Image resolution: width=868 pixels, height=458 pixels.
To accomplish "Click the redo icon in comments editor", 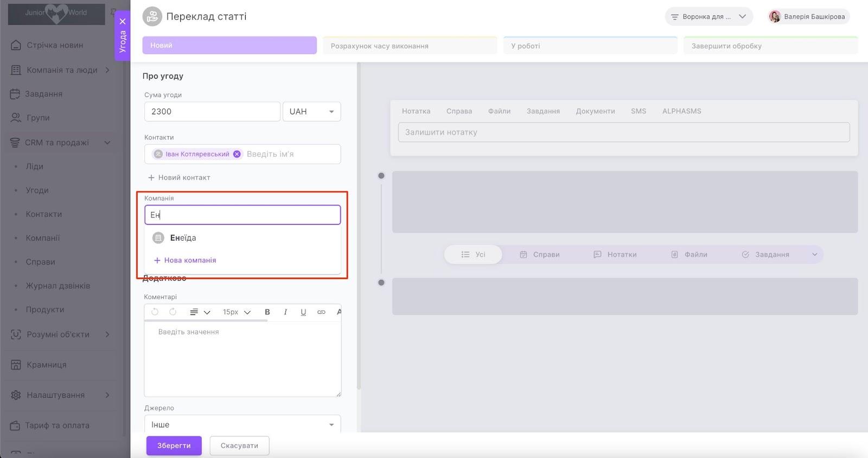I will tap(173, 312).
